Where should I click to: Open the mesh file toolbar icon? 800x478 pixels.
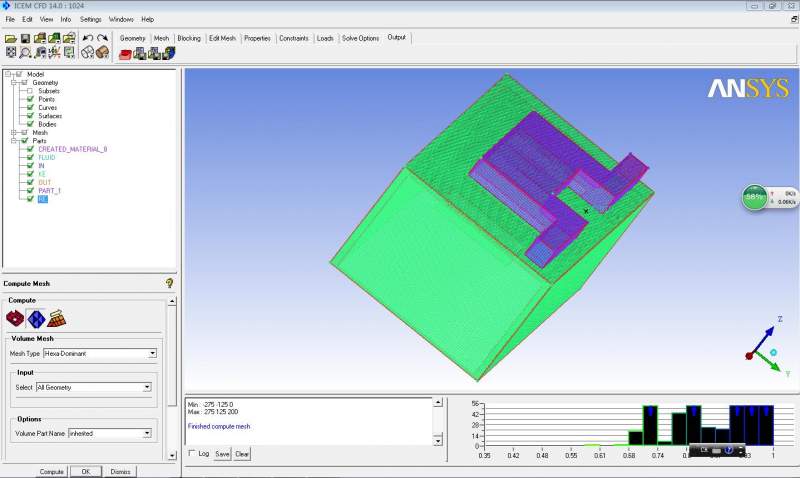coord(54,38)
